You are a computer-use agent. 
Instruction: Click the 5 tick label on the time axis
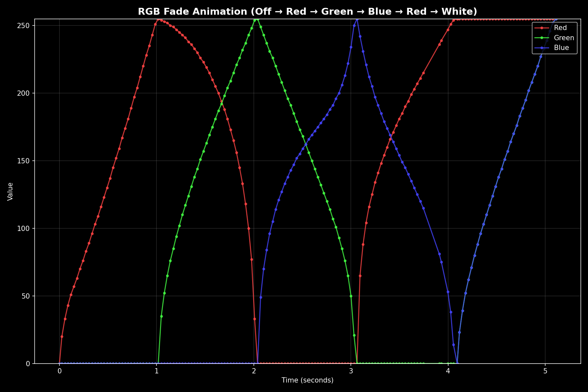click(546, 371)
